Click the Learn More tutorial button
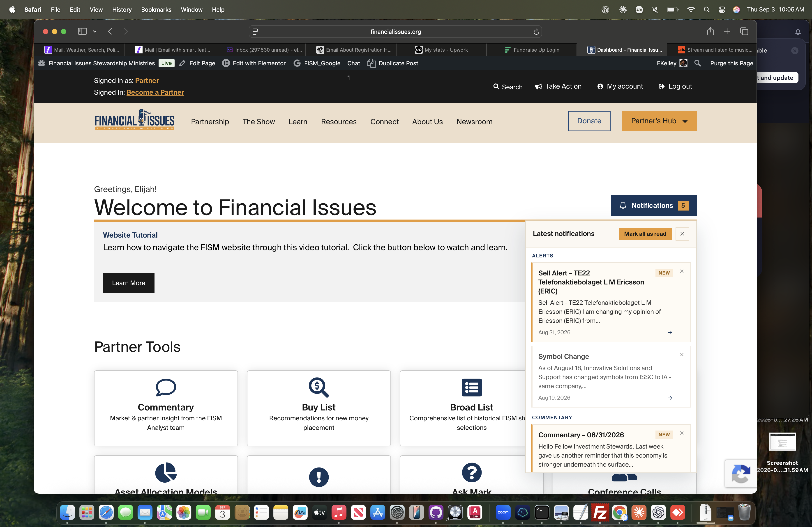 click(x=128, y=283)
